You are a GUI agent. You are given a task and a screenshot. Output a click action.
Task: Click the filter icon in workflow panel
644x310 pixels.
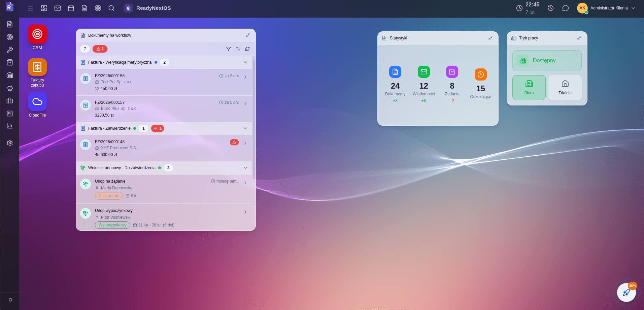[x=229, y=49]
